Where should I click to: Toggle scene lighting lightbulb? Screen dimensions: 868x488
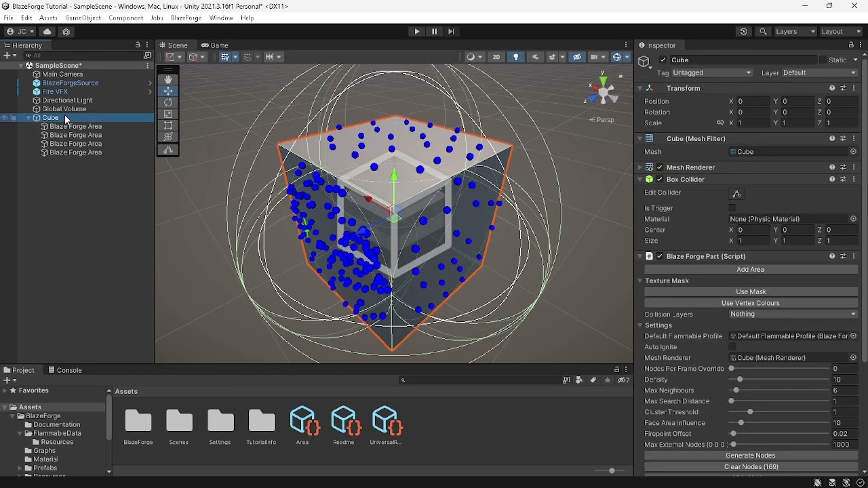click(516, 57)
